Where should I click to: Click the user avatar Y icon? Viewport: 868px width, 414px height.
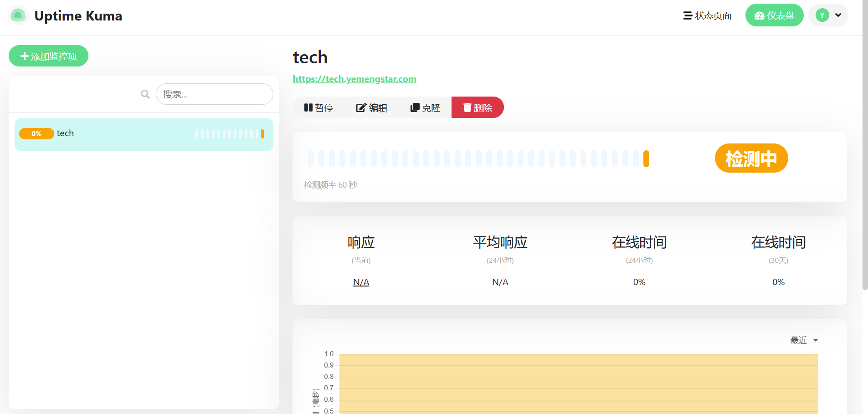click(x=822, y=15)
